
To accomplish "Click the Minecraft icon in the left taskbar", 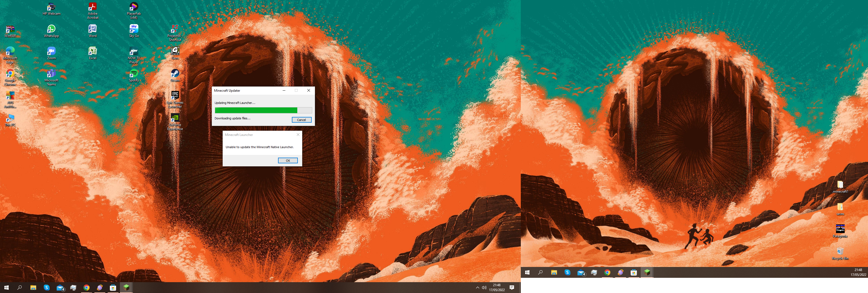I will pyautogui.click(x=126, y=288).
